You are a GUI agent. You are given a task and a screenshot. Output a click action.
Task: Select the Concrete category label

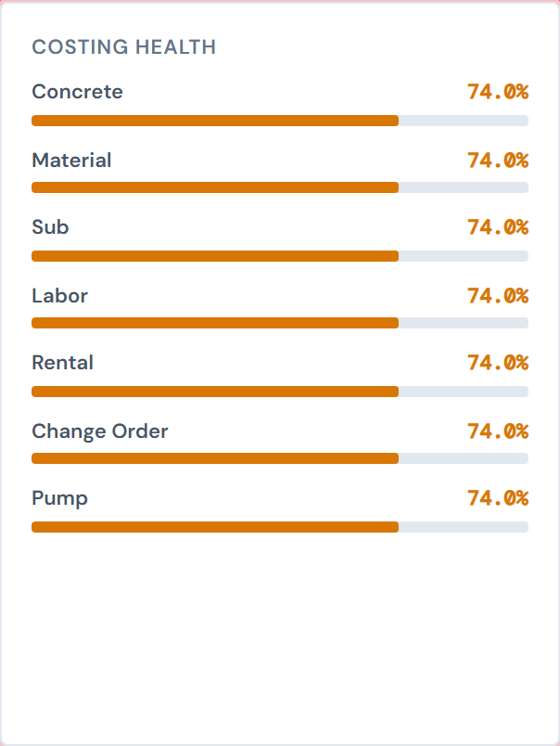point(77,92)
